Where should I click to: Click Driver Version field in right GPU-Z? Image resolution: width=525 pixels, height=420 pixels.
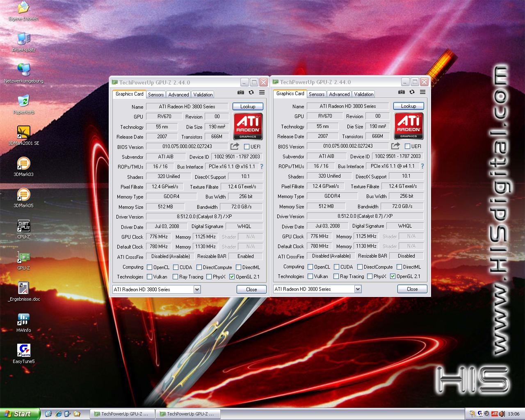point(365,216)
